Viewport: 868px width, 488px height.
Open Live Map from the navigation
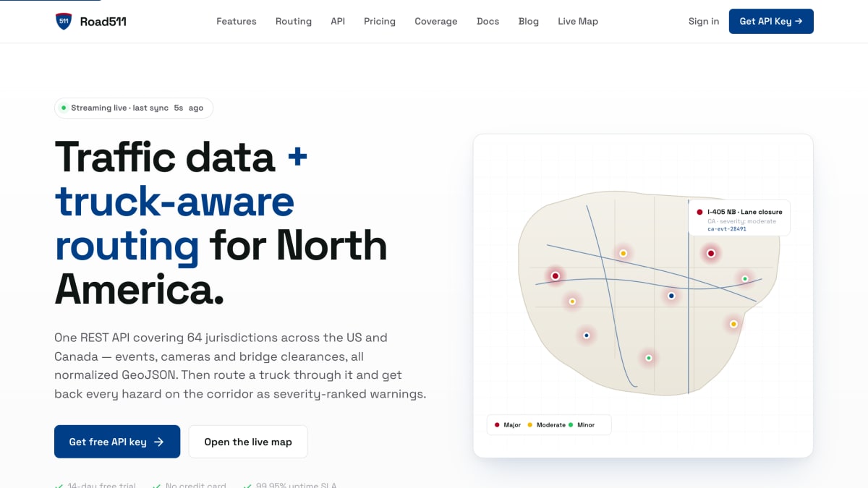pyautogui.click(x=578, y=22)
